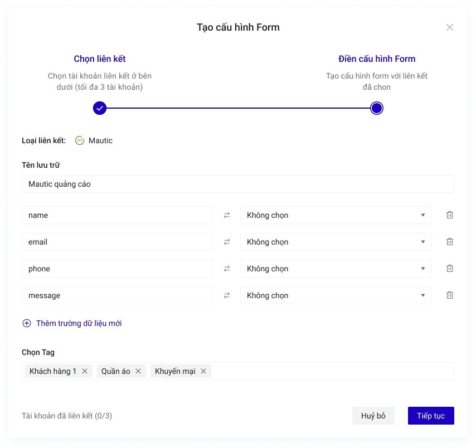476x448 pixels.
Task: Open mapping dropdown for phone field
Action: (x=336, y=269)
